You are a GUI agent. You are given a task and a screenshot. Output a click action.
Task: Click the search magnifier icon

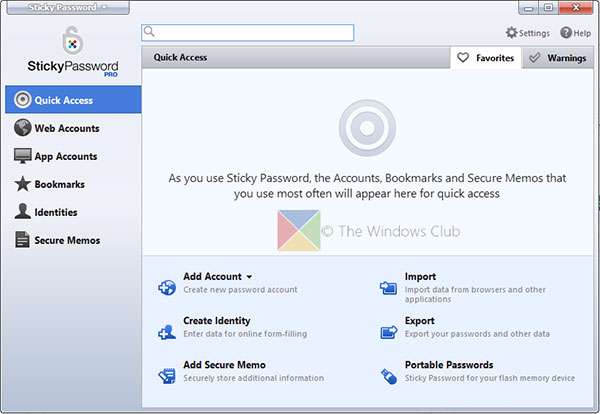149,31
